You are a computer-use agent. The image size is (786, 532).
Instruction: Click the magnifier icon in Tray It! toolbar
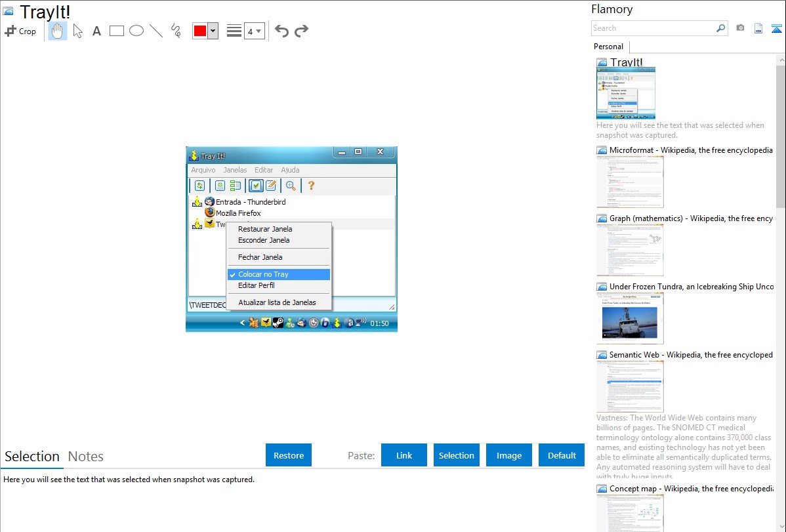coord(291,186)
